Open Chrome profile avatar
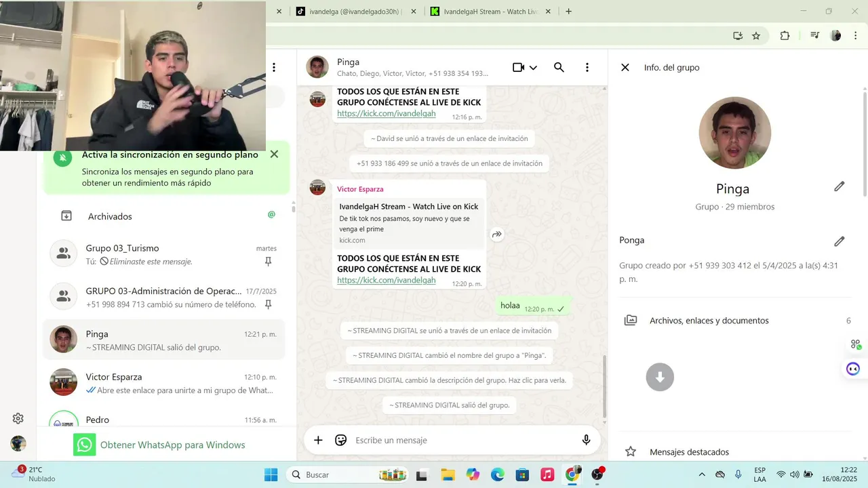The height and width of the screenshot is (488, 868). coord(835,36)
